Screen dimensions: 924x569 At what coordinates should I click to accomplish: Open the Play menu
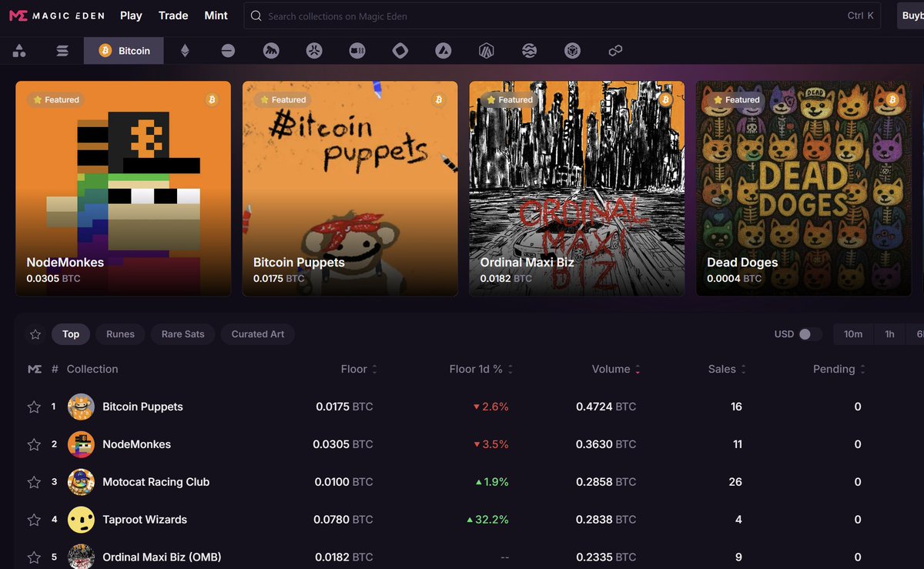[131, 15]
